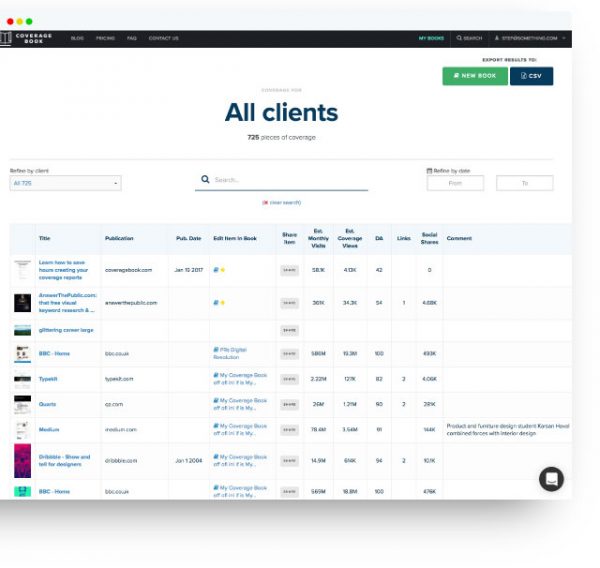Expand the user account menu in the navbar
Screen dimensions: 600x568
530,38
